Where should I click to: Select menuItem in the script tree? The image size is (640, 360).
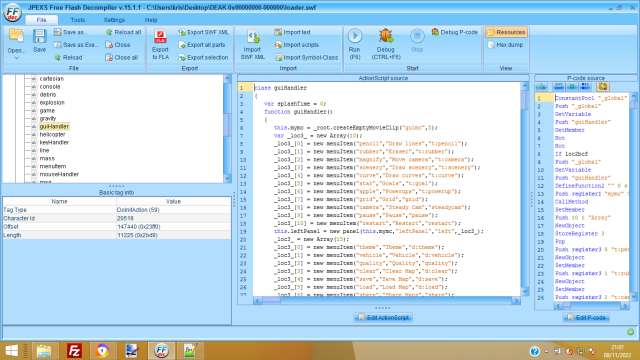(53, 166)
